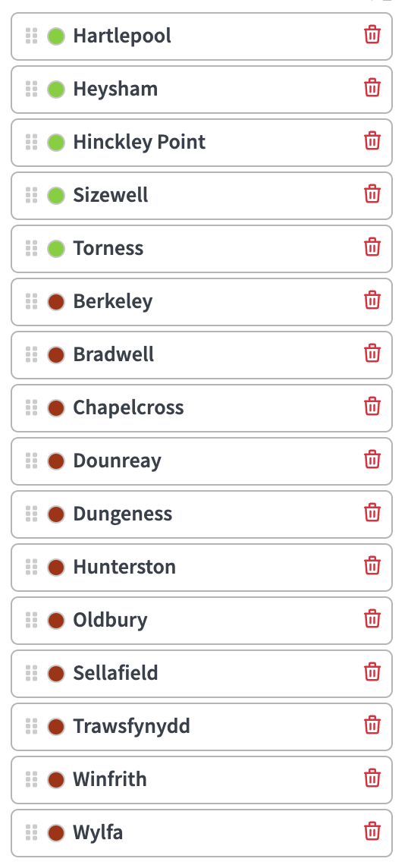The image size is (408, 868).
Task: Select the Winfrith list row
Action: [202, 779]
